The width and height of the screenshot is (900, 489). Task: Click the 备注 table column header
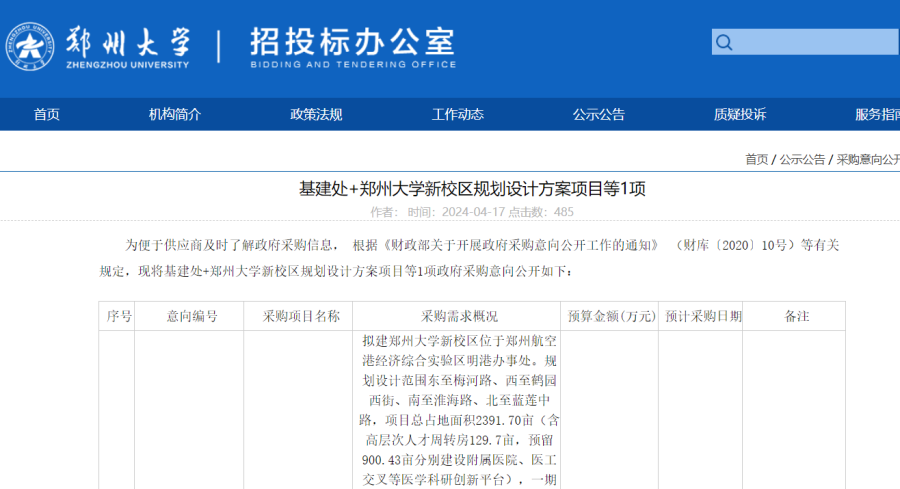tap(796, 316)
